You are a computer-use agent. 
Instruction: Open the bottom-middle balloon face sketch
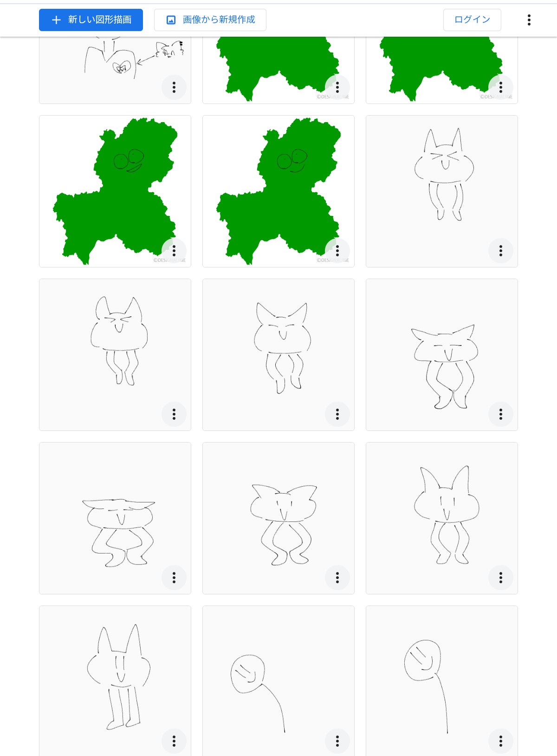click(278, 681)
